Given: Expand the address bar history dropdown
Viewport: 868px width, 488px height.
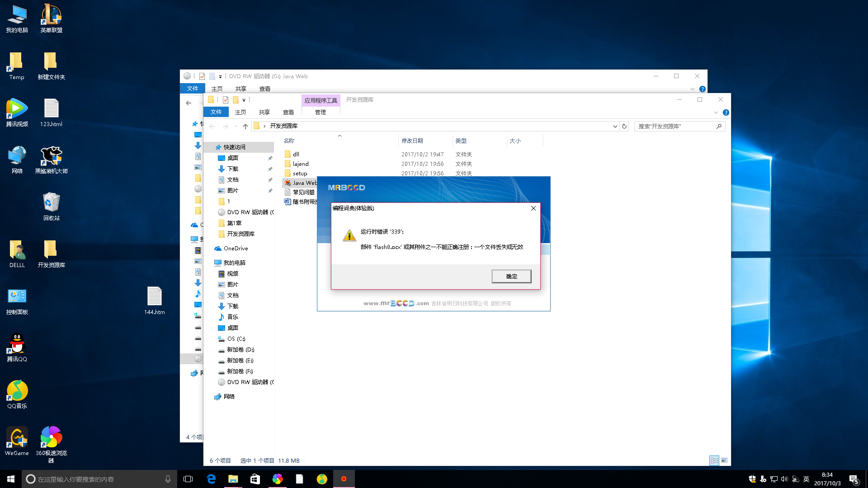Looking at the screenshot, I should pyautogui.click(x=615, y=127).
